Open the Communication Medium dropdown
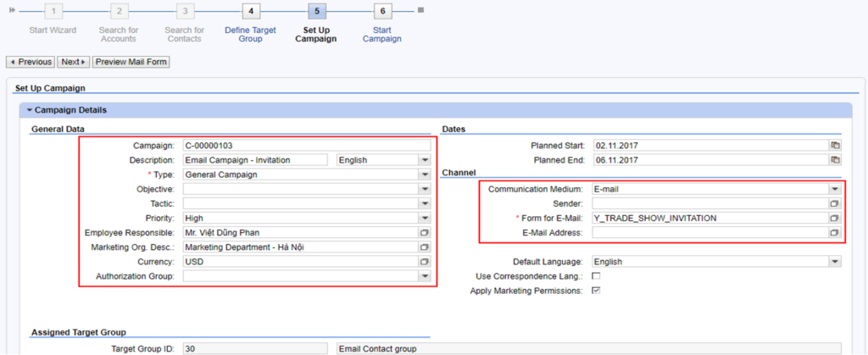The width and height of the screenshot is (868, 355). 835,189
